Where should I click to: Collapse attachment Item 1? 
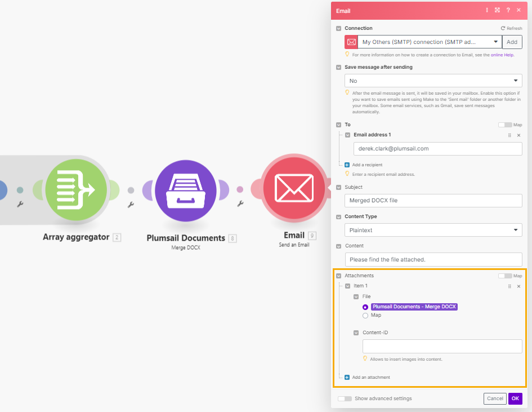click(347, 286)
